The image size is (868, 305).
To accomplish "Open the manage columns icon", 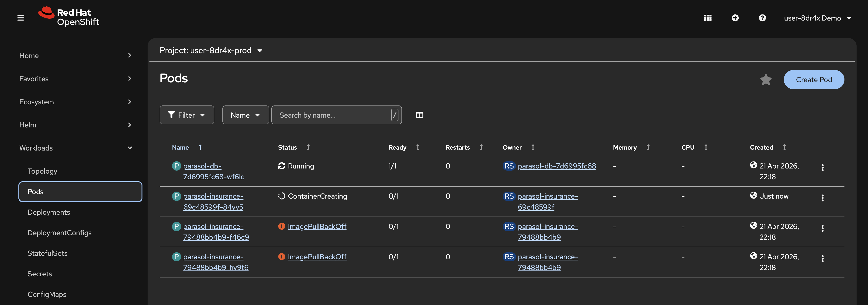I will tap(419, 115).
